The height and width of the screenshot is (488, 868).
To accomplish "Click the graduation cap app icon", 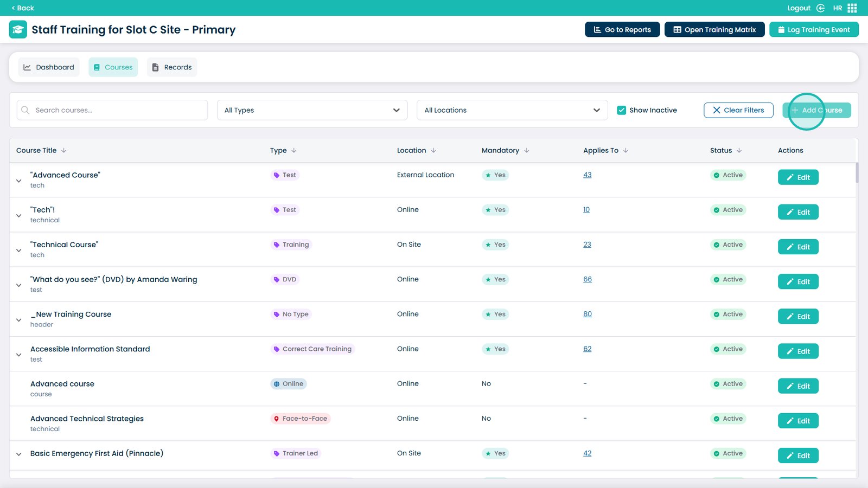I will pyautogui.click(x=18, y=29).
